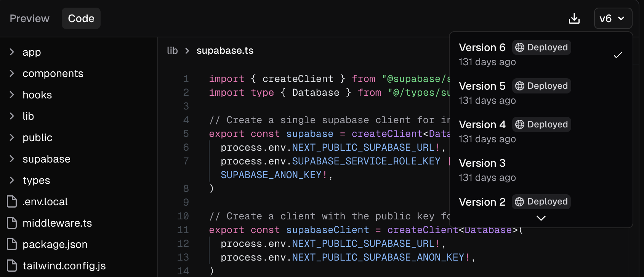The image size is (644, 277).
Task: Click createClient in the import line
Action: coord(298,79)
